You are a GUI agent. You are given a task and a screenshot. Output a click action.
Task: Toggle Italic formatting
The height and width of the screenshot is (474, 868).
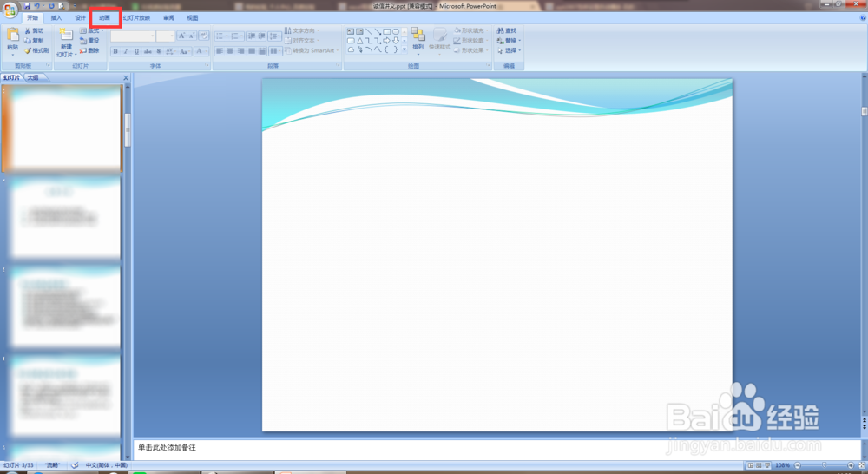coord(126,51)
